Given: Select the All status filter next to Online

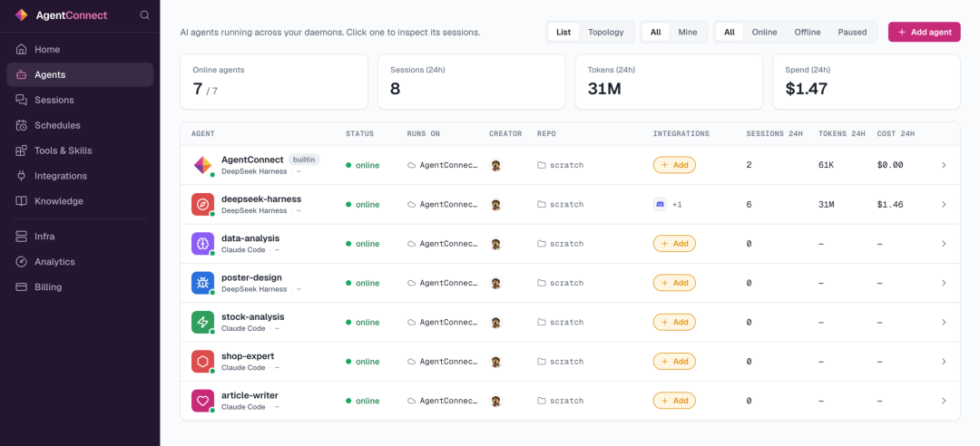Looking at the screenshot, I should (730, 32).
